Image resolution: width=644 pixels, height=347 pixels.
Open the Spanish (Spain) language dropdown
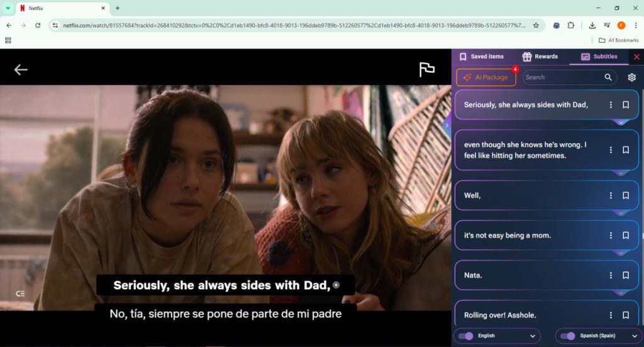[635, 336]
